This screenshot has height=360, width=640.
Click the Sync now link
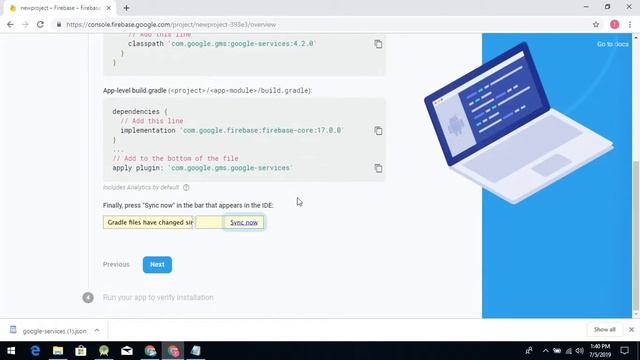point(244,222)
